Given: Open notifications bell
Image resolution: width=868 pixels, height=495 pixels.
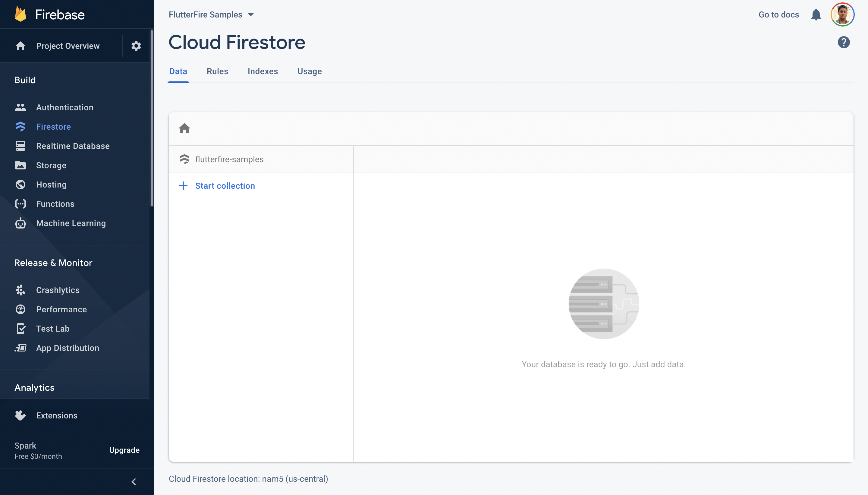Looking at the screenshot, I should point(816,14).
